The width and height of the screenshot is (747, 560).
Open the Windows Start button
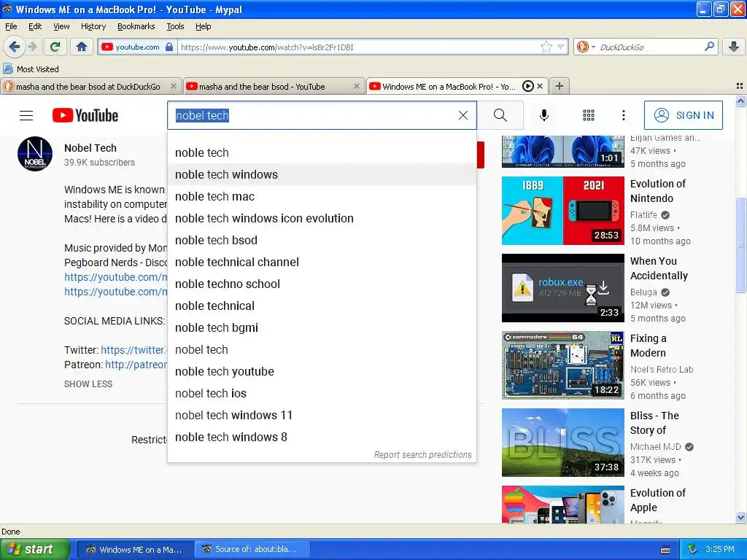pos(34,550)
